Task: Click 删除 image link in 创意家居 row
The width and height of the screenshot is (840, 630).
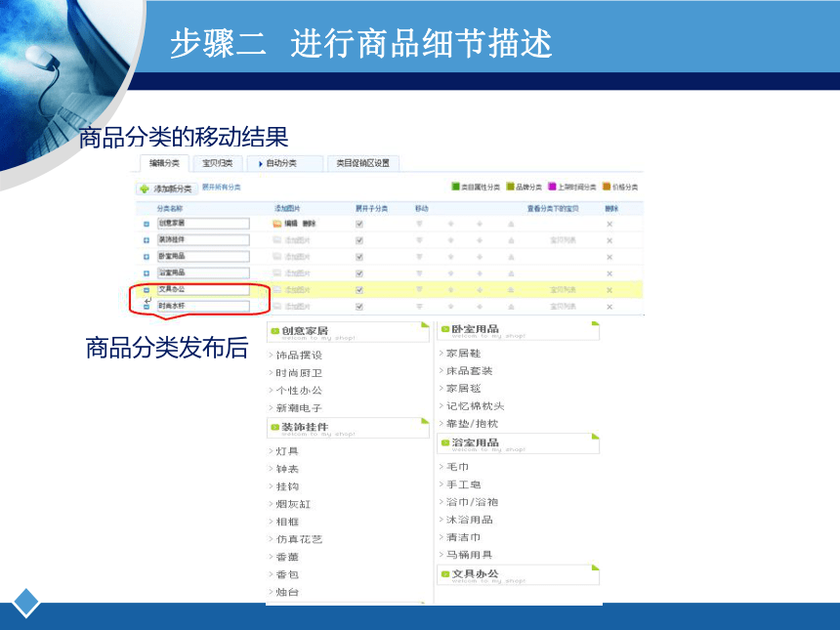Action: [x=309, y=224]
